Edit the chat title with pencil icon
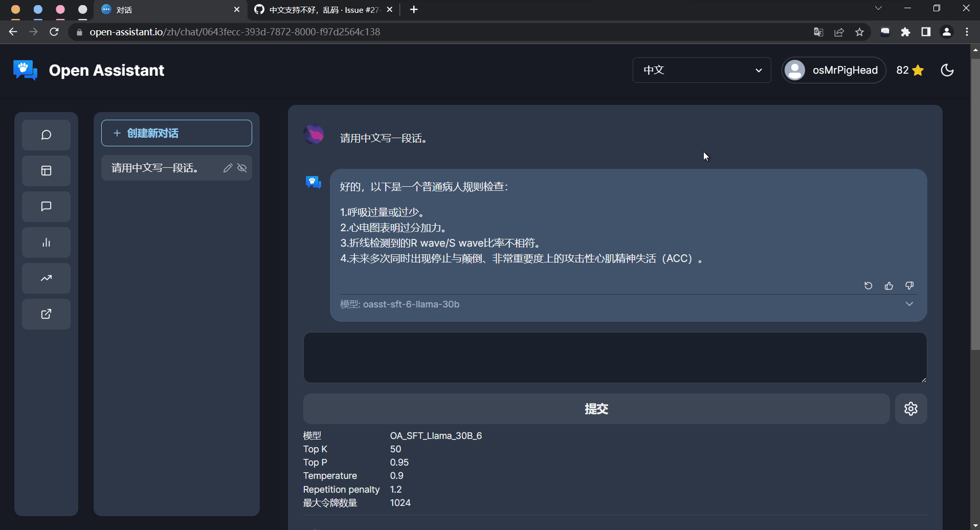980x530 pixels. click(x=228, y=168)
